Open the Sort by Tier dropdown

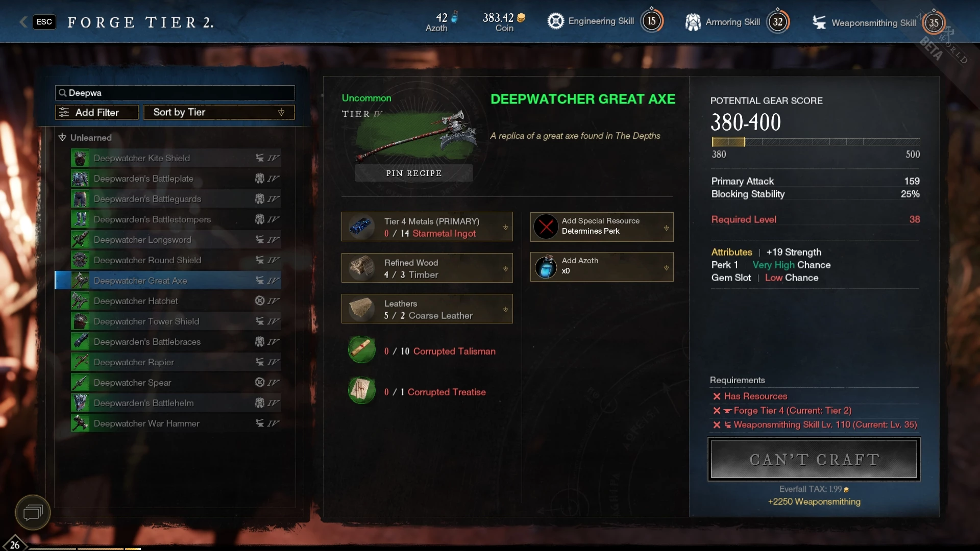(x=219, y=112)
